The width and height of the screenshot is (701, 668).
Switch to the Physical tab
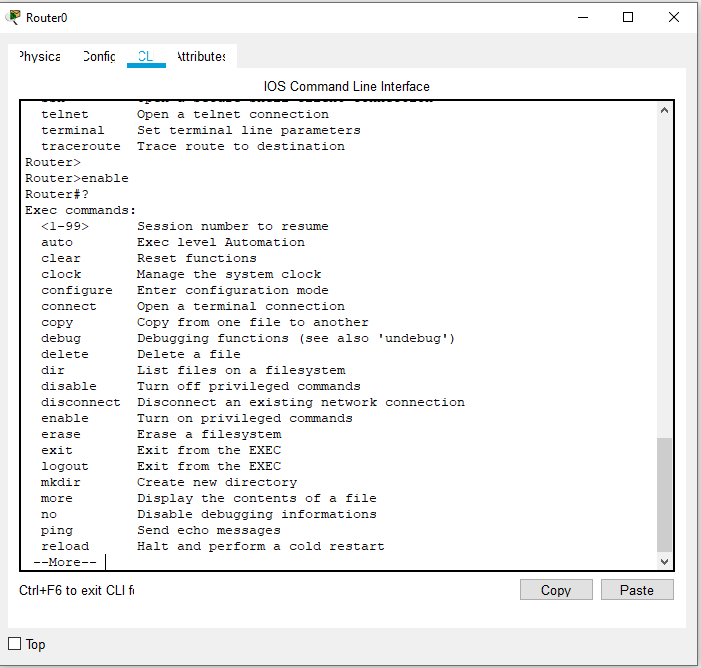39,57
